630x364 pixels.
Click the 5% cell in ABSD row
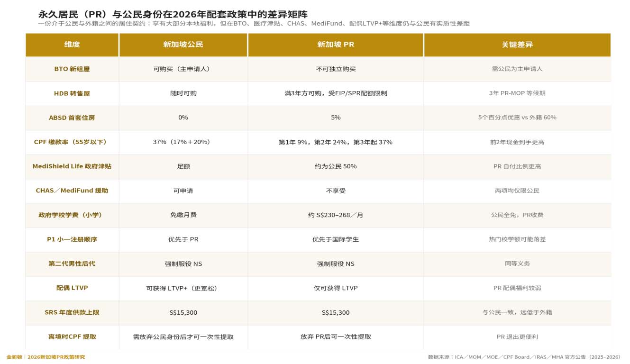coord(336,118)
